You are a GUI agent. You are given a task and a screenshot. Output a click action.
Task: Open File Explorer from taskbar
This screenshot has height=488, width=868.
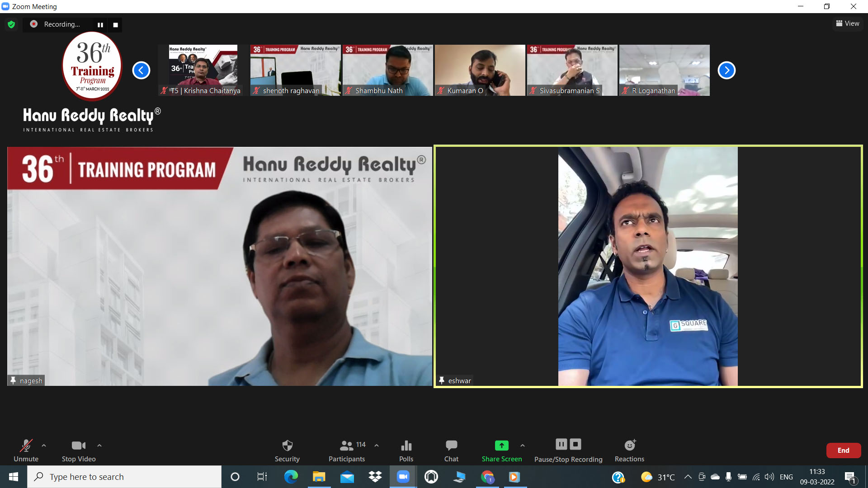[319, 477]
